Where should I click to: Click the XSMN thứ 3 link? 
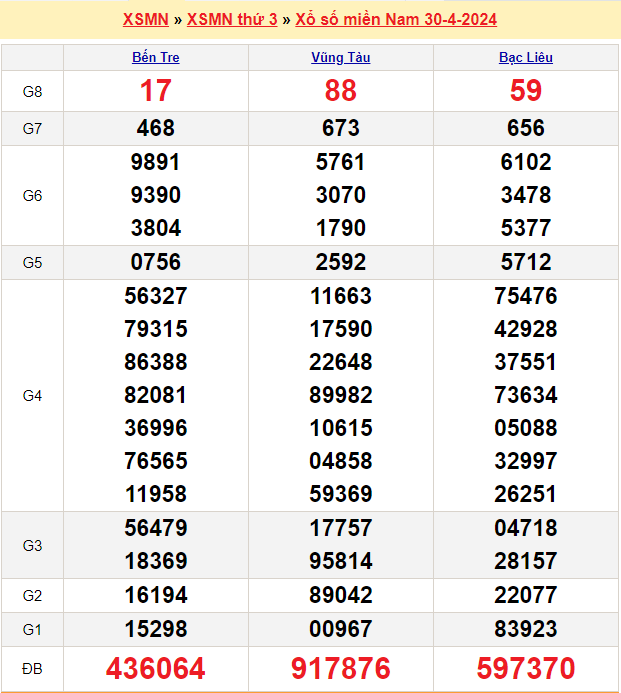point(232,20)
